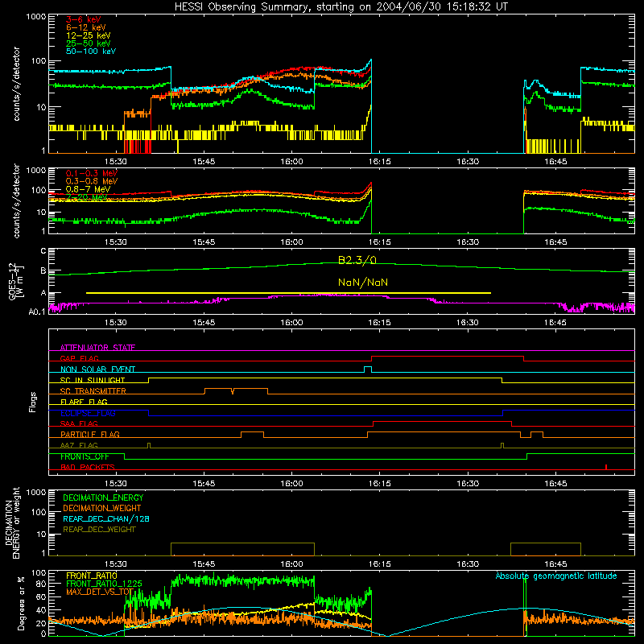Click the B2.3/0 flare class annotation
Image resolution: width=644 pixels, height=644 pixels.
(357, 260)
